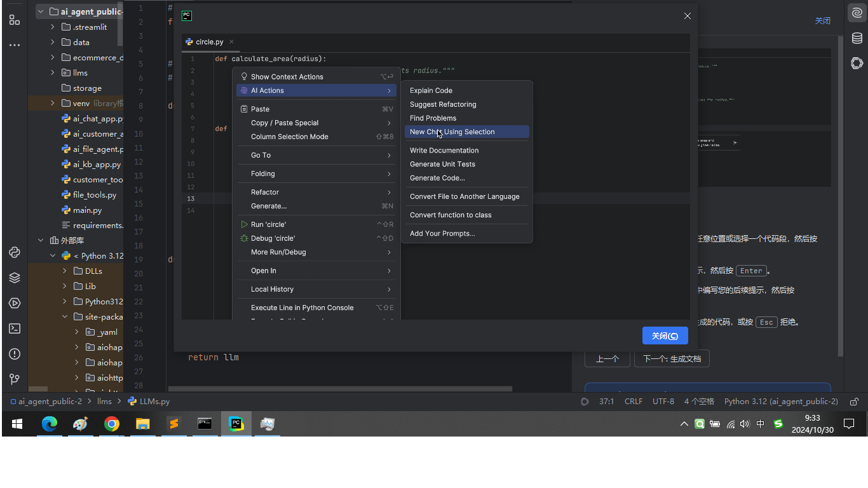Open the Git version control icon
868x488 pixels.
point(15,379)
